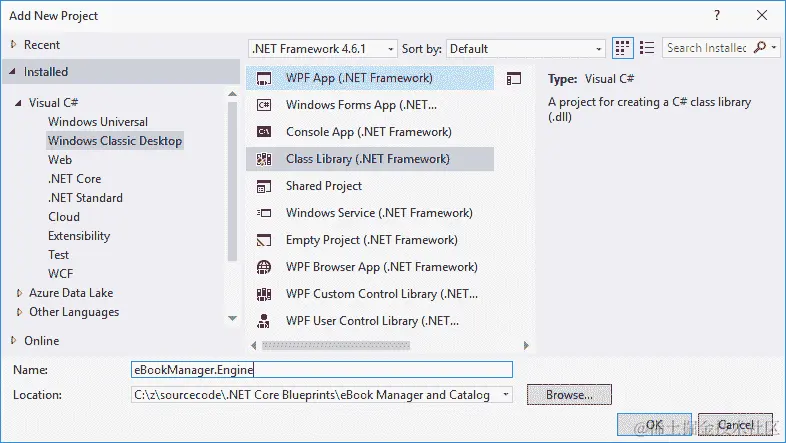Viewport: 786px width, 443px height.
Task: Select the Web category
Action: (60, 160)
